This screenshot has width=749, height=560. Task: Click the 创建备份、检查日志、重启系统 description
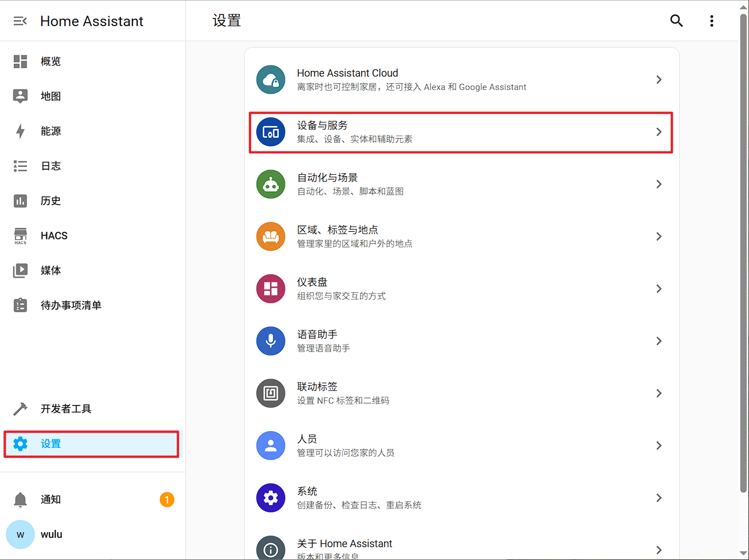coord(359,505)
